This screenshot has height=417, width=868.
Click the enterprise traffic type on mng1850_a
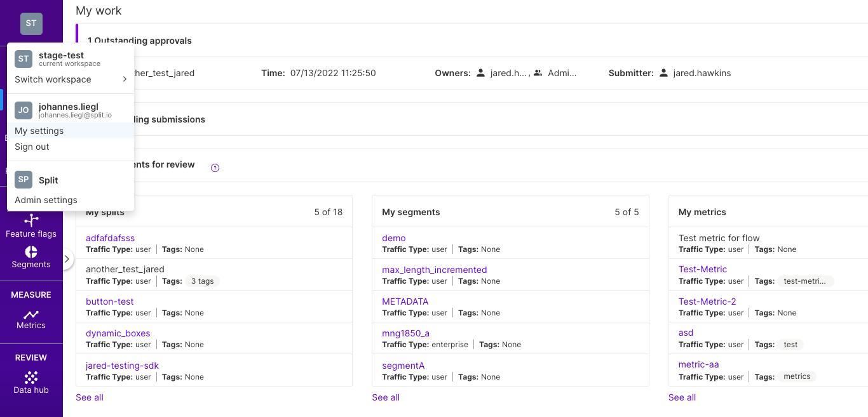(x=450, y=345)
